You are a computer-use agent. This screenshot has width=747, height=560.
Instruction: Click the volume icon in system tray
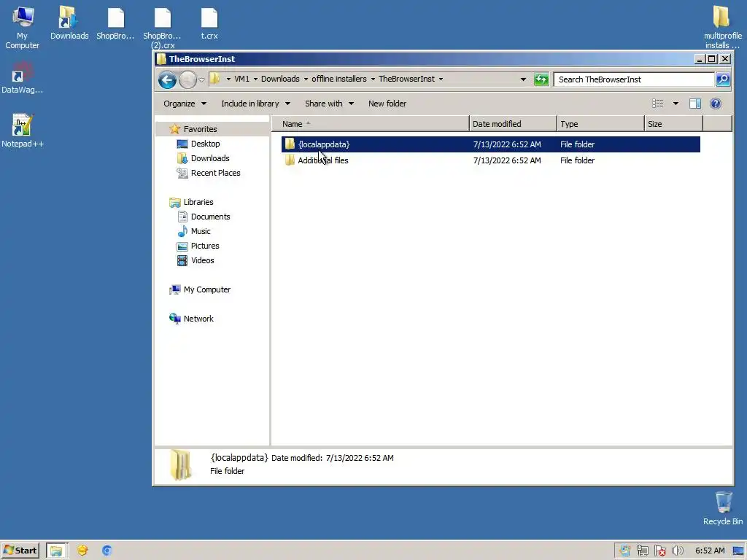pyautogui.click(x=677, y=551)
